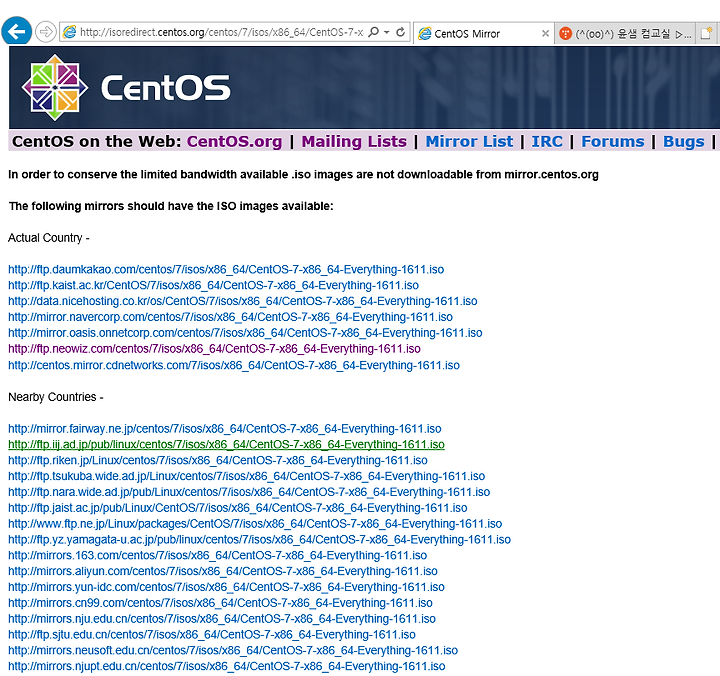Click the browser Forward arrow button
Viewport: 720px width, 676px height.
(45, 32)
